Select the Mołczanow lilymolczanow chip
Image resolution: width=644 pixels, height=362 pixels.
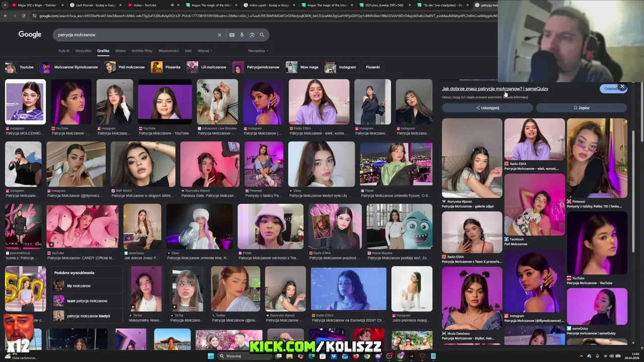coord(69,67)
